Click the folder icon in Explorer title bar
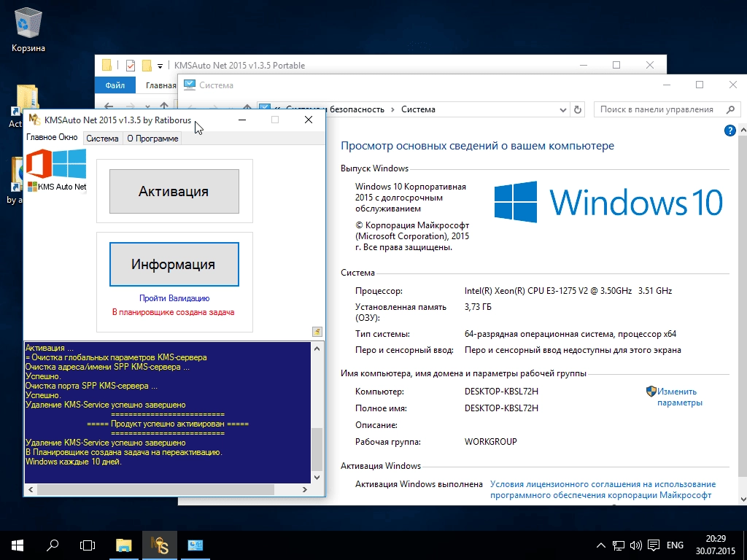Image resolution: width=747 pixels, height=560 pixels. tap(107, 65)
